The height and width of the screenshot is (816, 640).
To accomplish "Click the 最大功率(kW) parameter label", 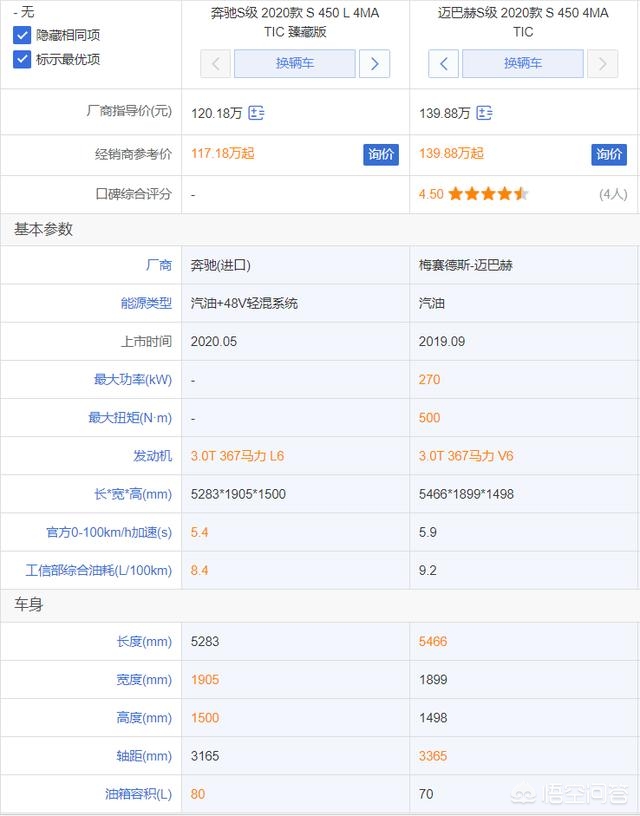I will pos(133,379).
